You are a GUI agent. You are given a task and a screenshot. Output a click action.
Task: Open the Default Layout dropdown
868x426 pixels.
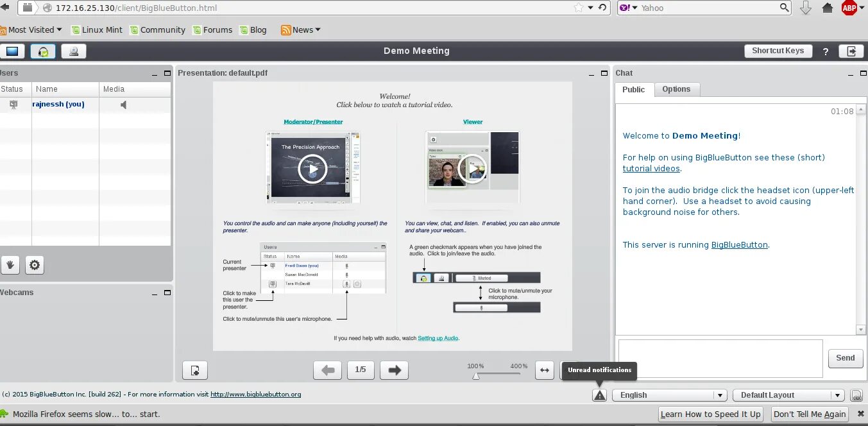coord(788,395)
